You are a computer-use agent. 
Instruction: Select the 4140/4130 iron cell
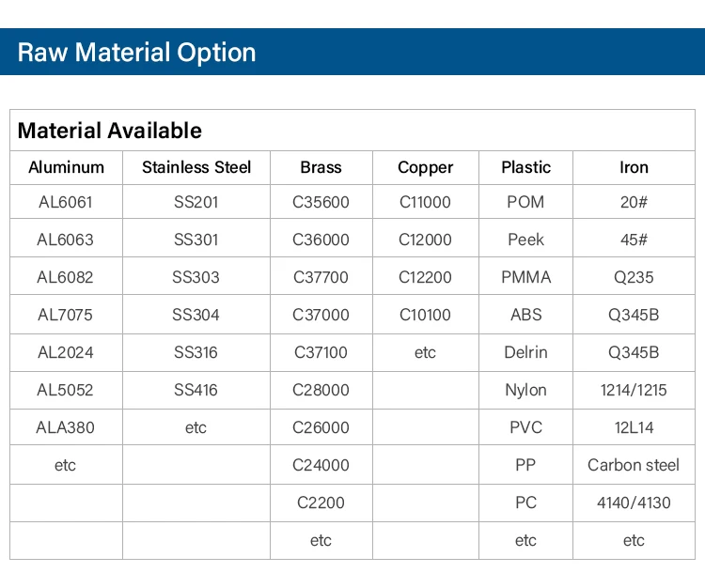pos(634,503)
